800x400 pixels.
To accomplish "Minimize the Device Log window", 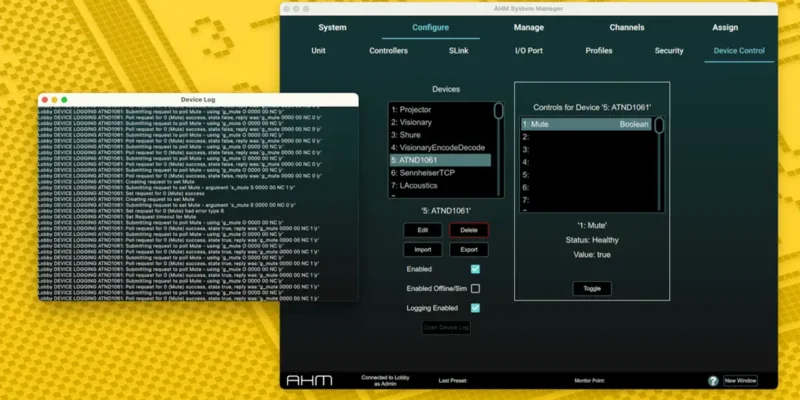I will click(54, 100).
